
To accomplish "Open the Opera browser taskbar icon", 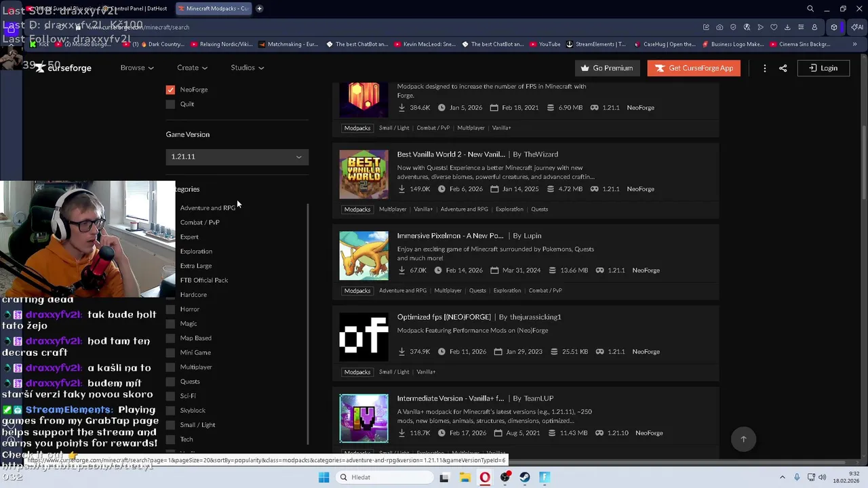I will [x=485, y=477].
